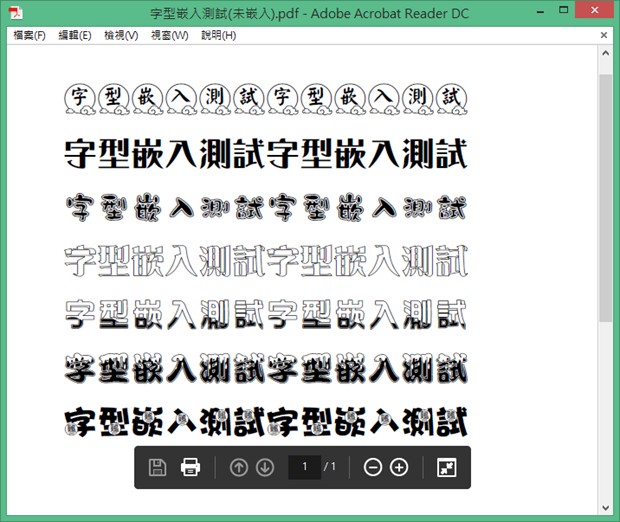Click the page number input field

(304, 467)
